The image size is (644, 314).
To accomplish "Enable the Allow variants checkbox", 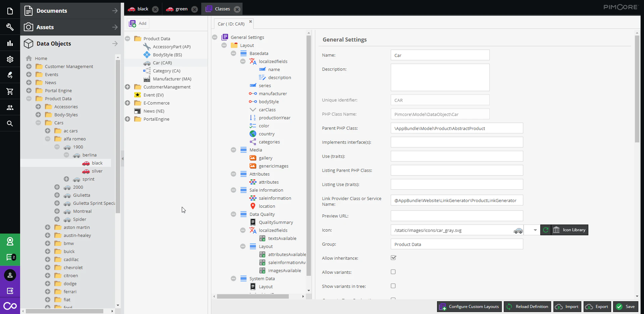I will [x=393, y=272].
